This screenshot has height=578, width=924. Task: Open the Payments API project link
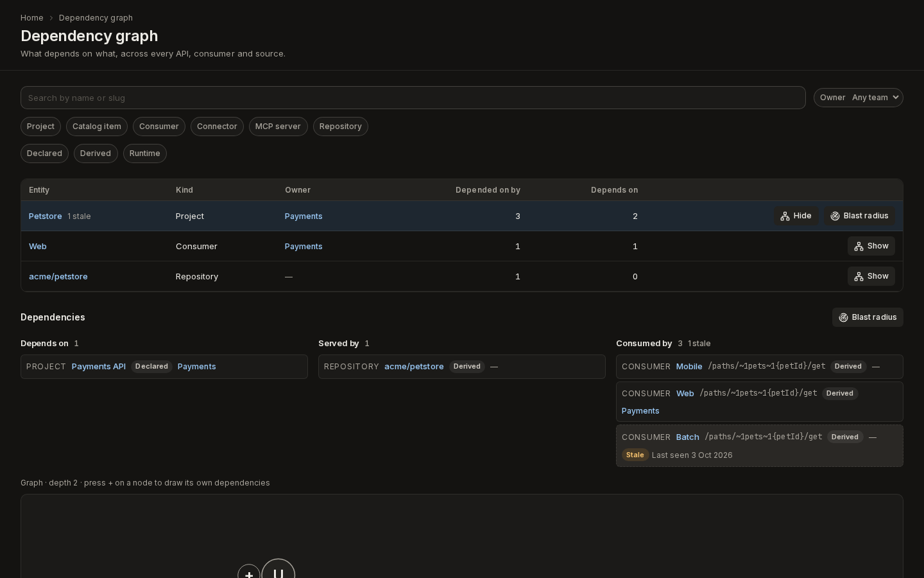click(x=99, y=367)
